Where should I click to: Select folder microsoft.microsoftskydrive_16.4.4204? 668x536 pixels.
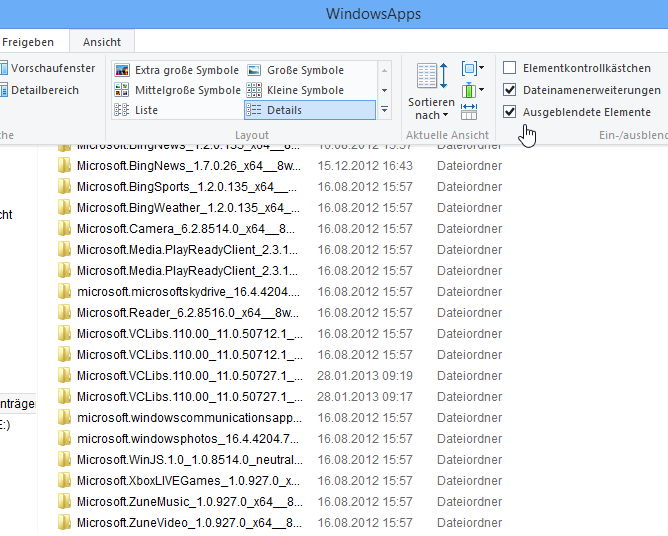click(188, 292)
